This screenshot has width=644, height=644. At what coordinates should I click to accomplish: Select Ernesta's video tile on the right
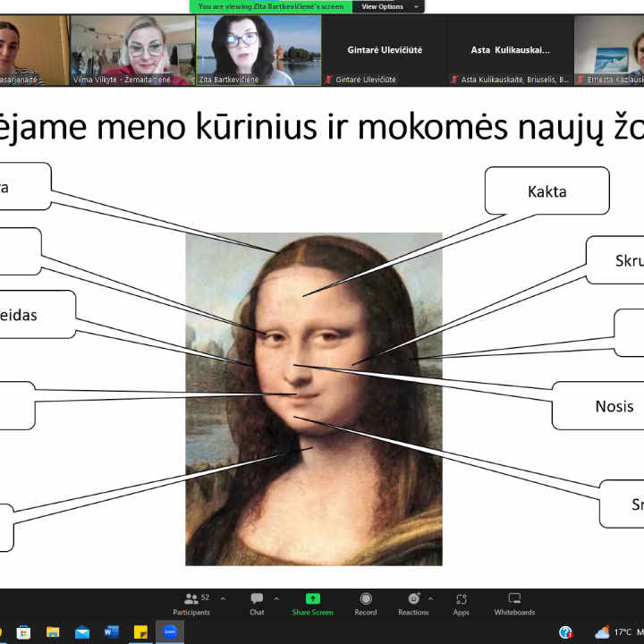(x=609, y=50)
